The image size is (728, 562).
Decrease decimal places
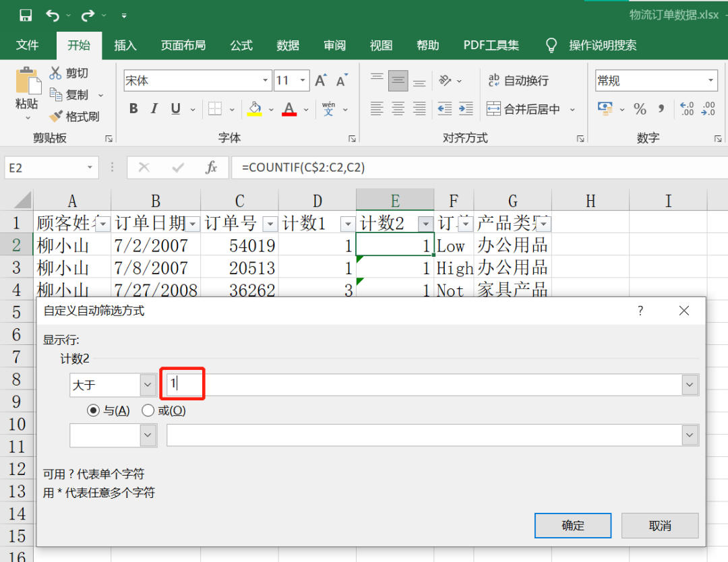tap(708, 108)
